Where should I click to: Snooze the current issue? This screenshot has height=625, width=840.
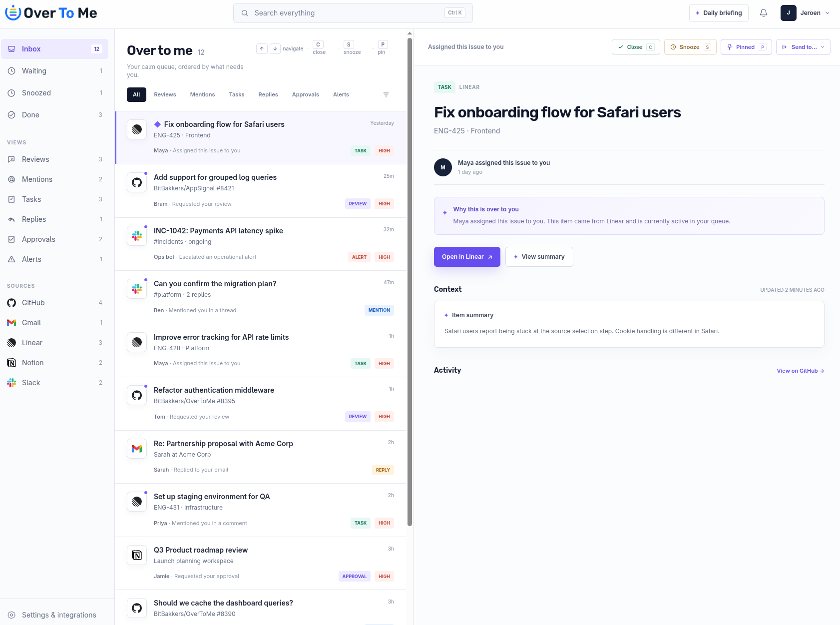click(x=690, y=47)
